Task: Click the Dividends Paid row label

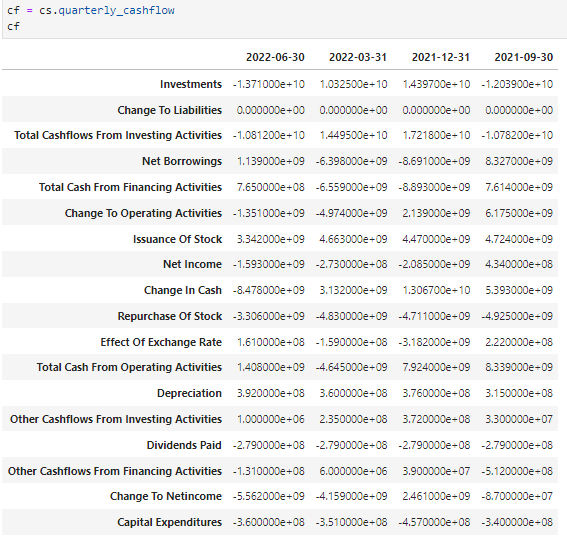Action: (184, 445)
